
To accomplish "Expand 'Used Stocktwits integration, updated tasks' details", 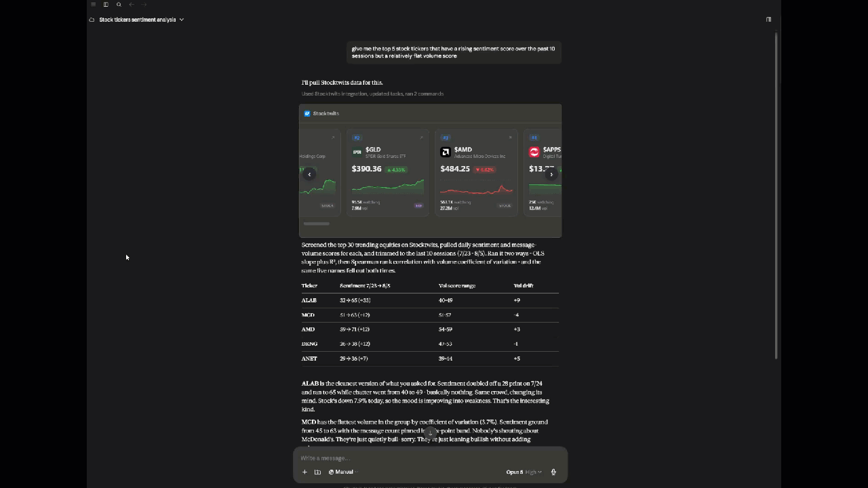I will [372, 94].
